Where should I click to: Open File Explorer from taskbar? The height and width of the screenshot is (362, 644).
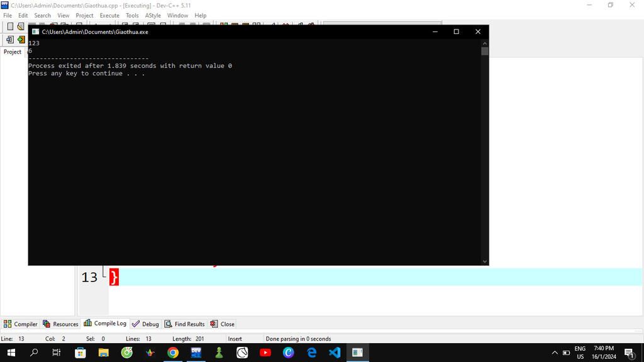[x=104, y=353]
